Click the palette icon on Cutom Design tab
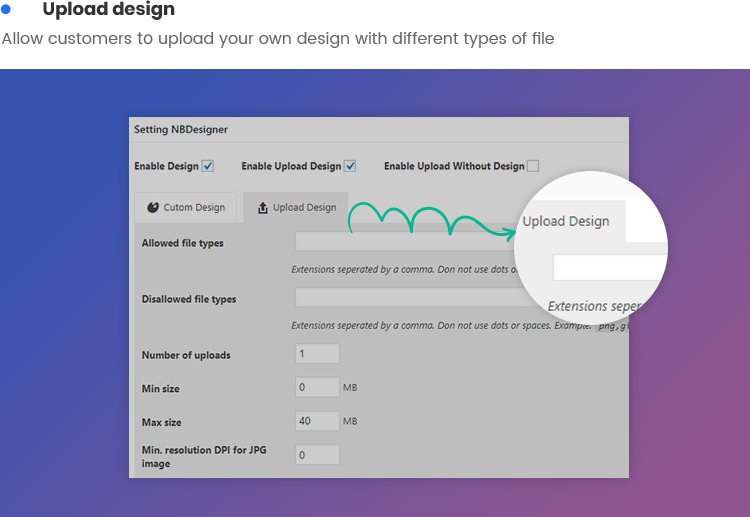The height and width of the screenshot is (517, 750). click(153, 208)
